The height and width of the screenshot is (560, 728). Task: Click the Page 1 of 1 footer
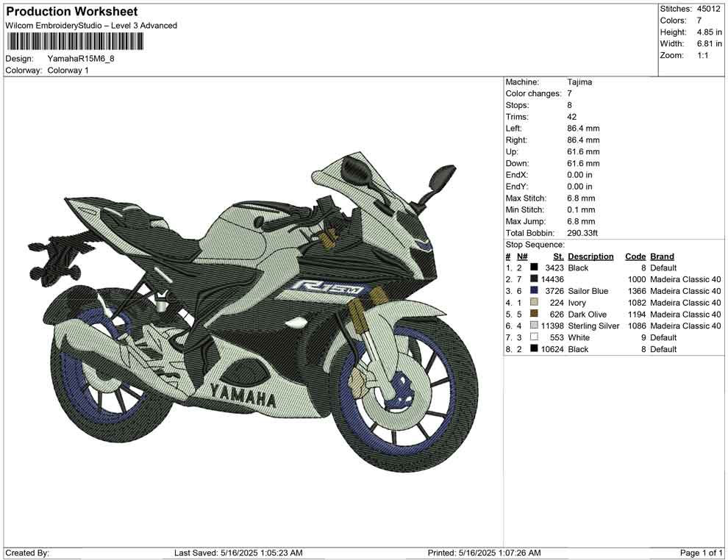(702, 553)
